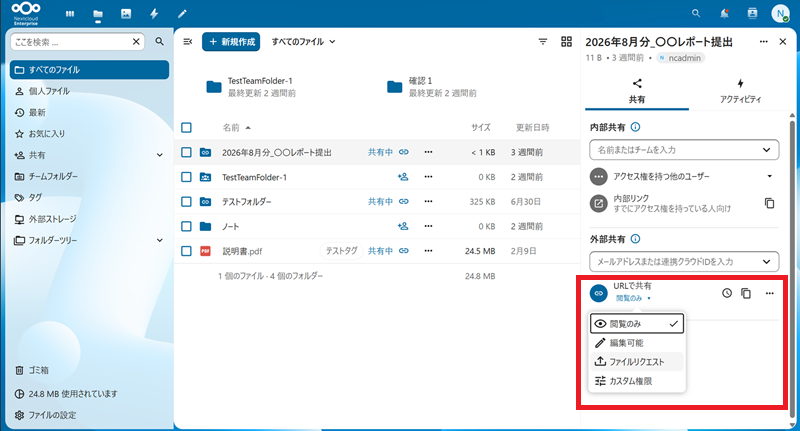Expand アクセス権を持つ他のユーザー list
Screen dimensions: 800x431
tap(769, 176)
